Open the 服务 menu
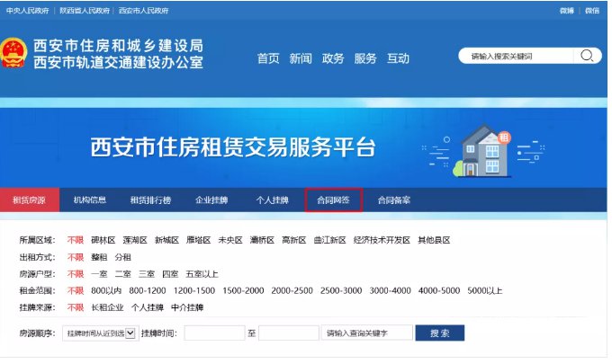612x364 pixels. (x=365, y=58)
